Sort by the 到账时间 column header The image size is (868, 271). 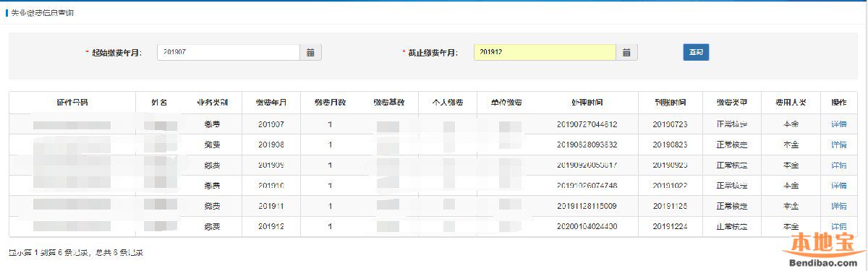(670, 103)
